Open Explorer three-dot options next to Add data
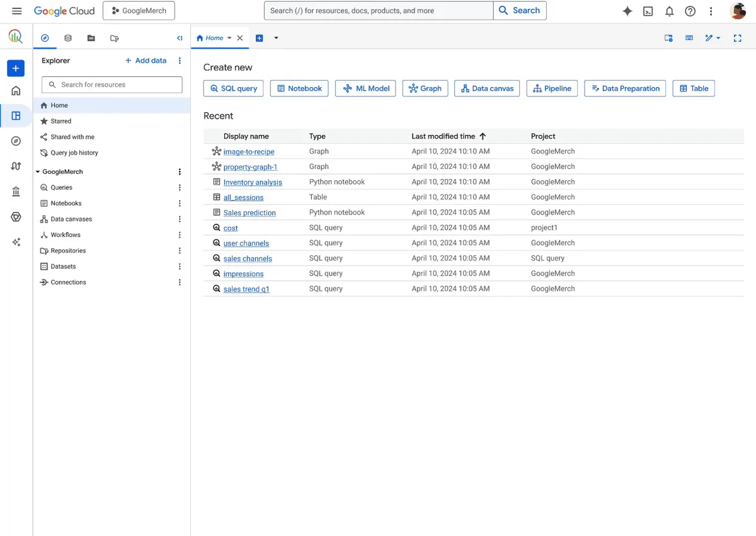This screenshot has height=536, width=756. click(180, 61)
